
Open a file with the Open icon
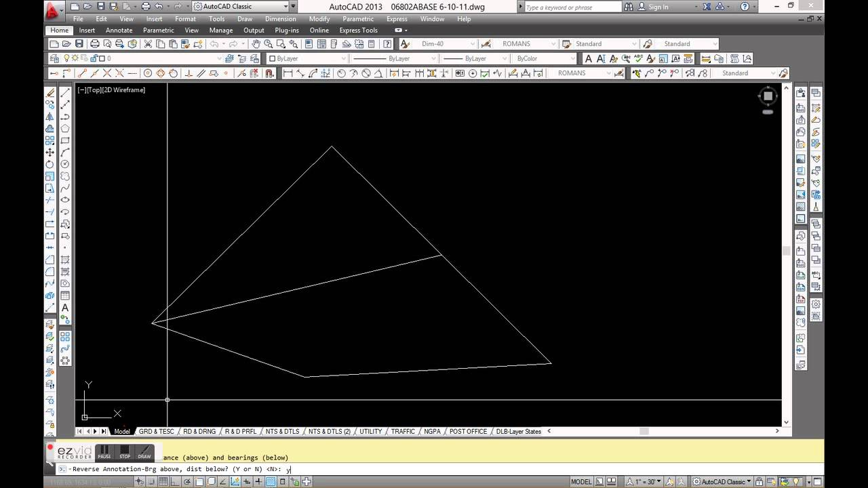pos(66,44)
